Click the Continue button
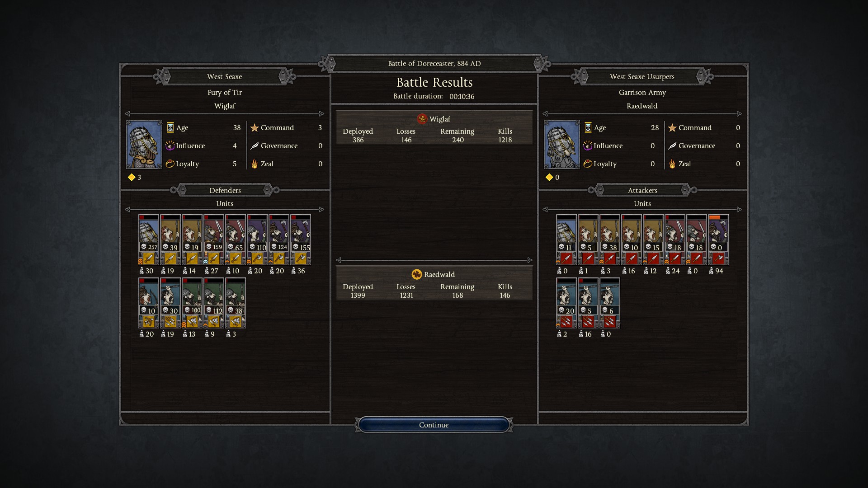This screenshot has width=868, height=488. (x=434, y=425)
